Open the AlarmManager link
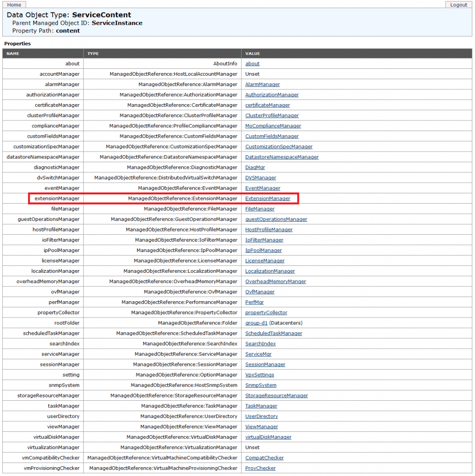 pos(262,84)
